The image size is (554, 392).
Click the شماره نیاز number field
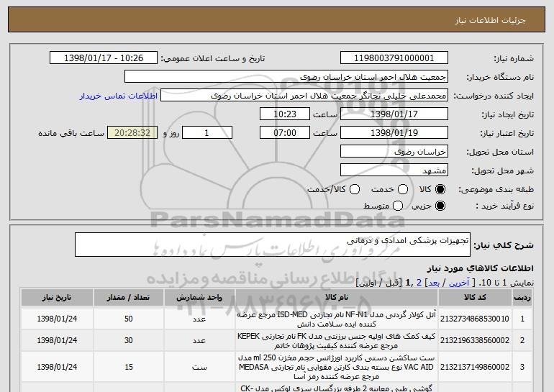[x=394, y=58]
